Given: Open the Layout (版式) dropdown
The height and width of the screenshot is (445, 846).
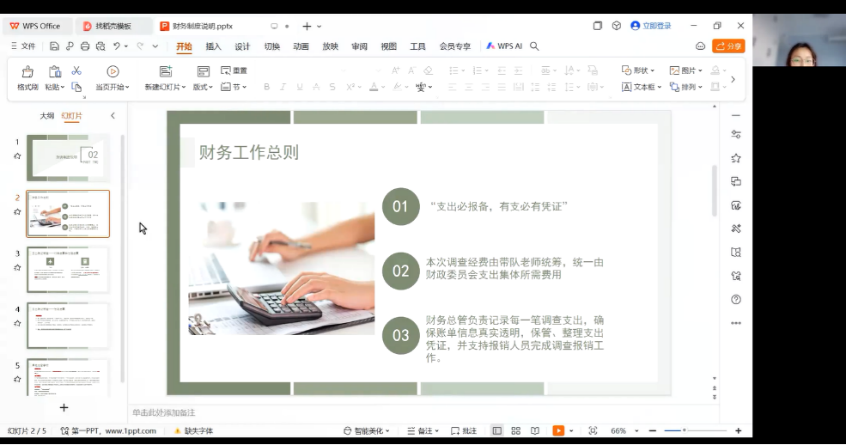Looking at the screenshot, I should tap(203, 87).
